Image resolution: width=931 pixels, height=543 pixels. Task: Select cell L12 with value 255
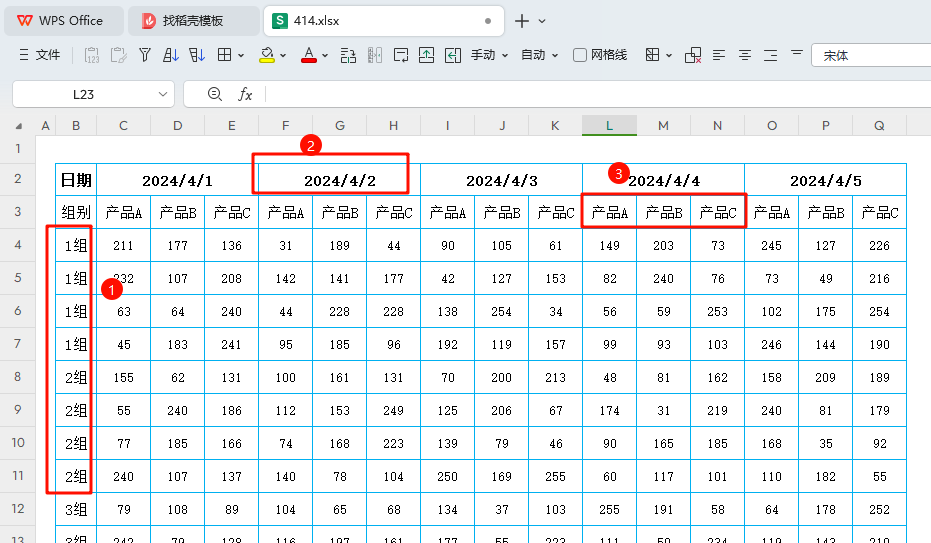pyautogui.click(x=609, y=509)
